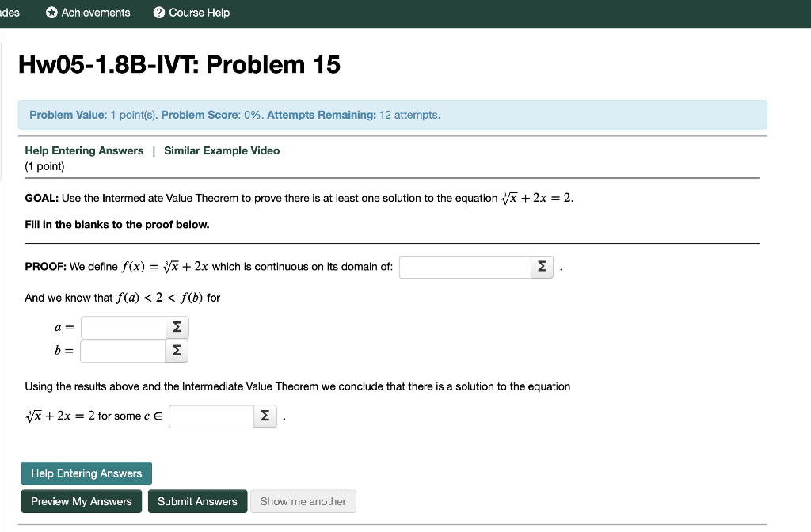811x532 pixels.
Task: Click Show me another
Action: pos(303,501)
